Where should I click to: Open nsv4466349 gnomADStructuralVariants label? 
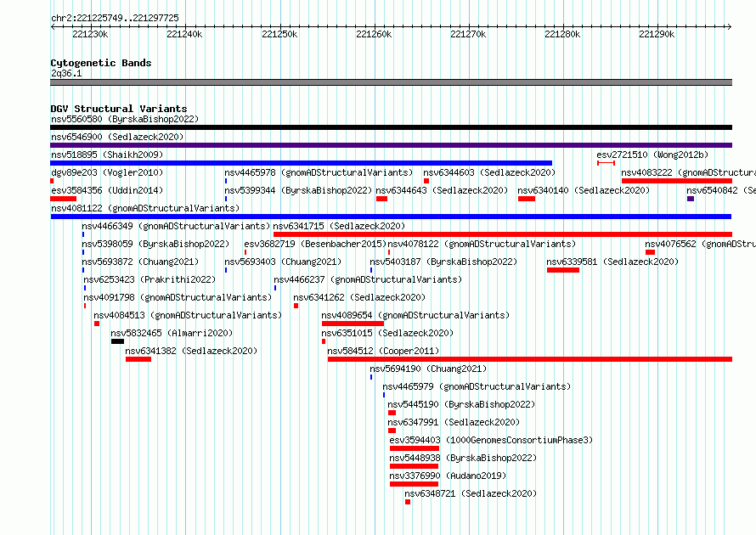[176, 226]
